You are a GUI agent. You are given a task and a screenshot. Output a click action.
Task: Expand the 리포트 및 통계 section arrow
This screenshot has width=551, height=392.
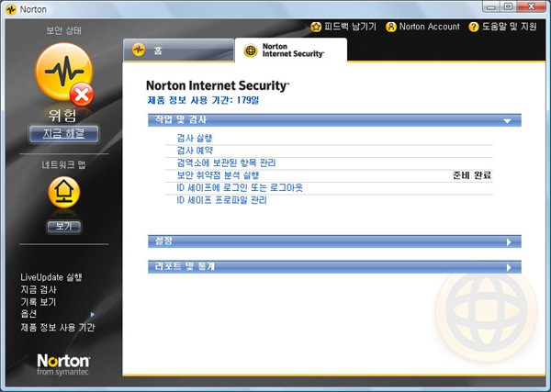509,268
